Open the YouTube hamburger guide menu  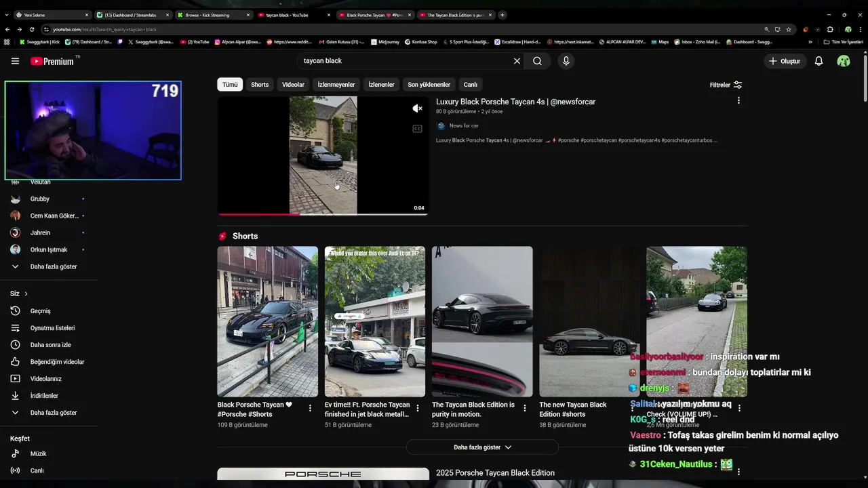15,61
